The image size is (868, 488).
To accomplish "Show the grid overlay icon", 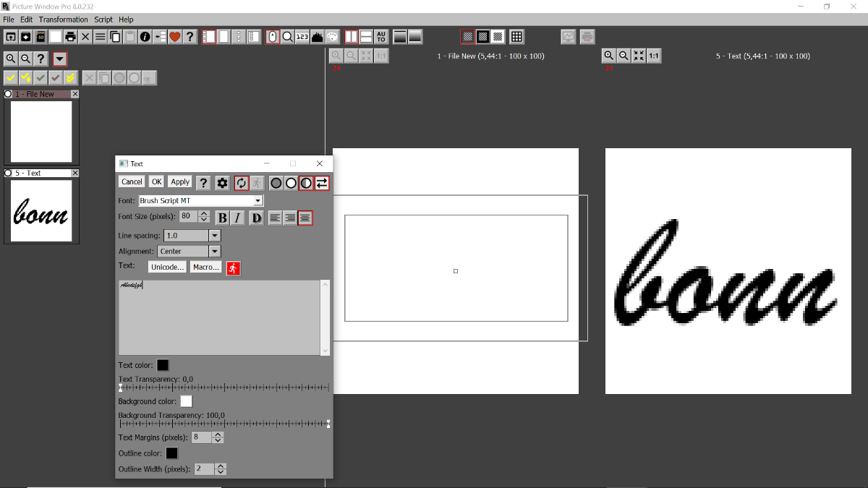I will pos(516,37).
